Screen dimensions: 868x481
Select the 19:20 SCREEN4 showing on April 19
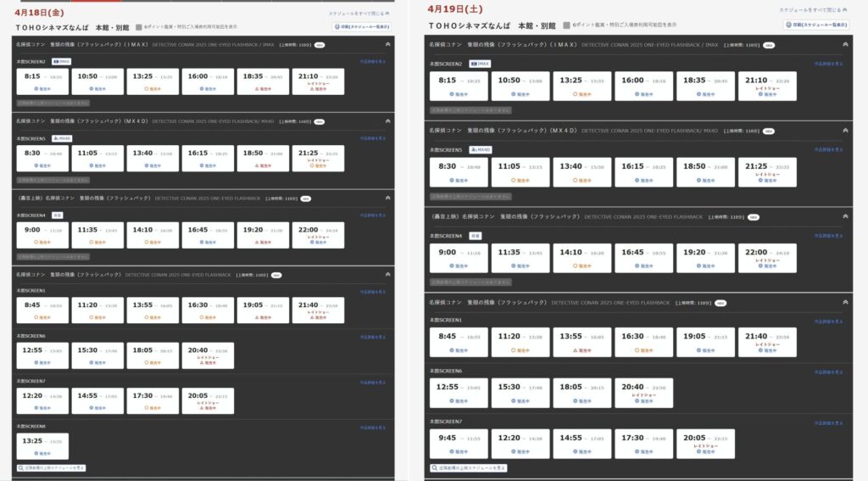pos(706,258)
